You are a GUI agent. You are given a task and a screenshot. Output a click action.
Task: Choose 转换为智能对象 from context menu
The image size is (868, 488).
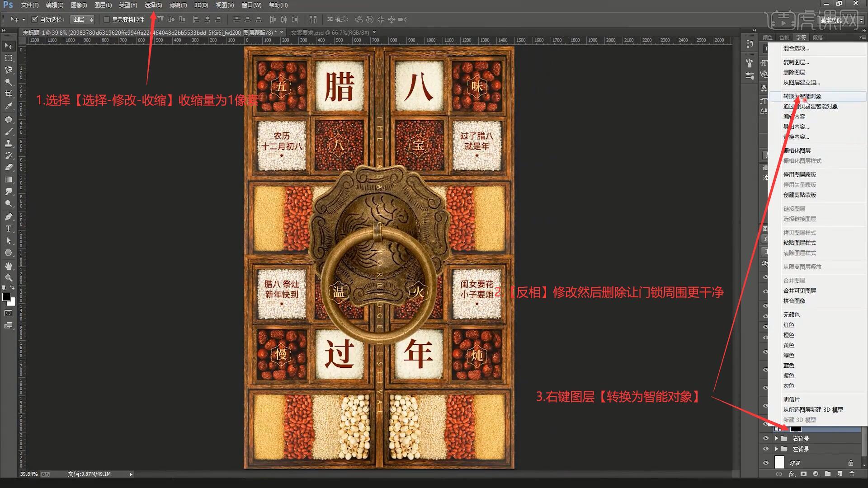(x=802, y=96)
